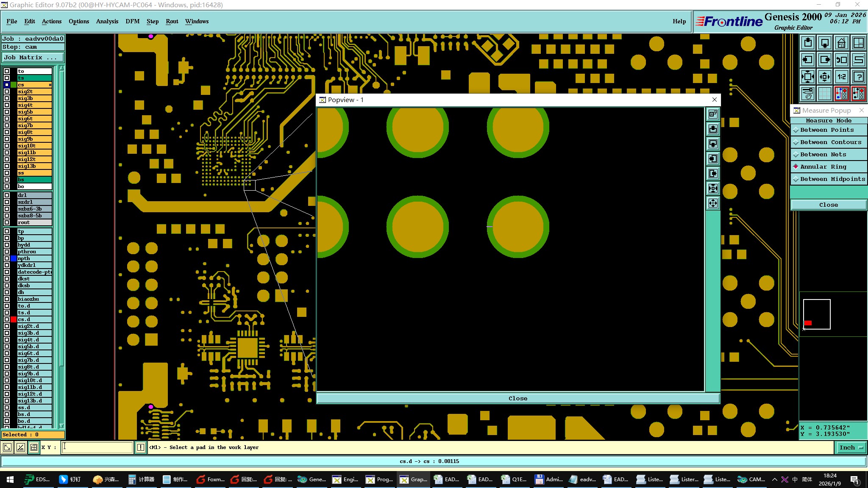Screen dimensions: 868x488
Task: Click the layer list scroll down arrow
Action: tap(61, 426)
